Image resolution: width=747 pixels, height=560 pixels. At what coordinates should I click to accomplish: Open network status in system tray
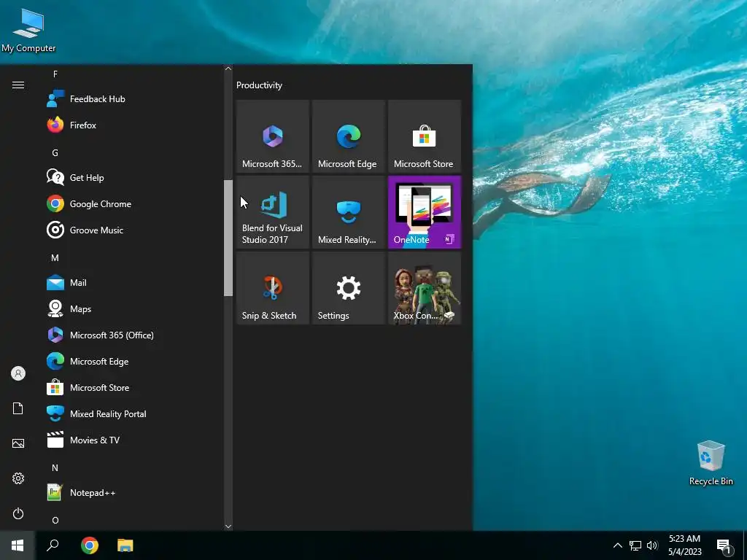[x=635, y=545]
